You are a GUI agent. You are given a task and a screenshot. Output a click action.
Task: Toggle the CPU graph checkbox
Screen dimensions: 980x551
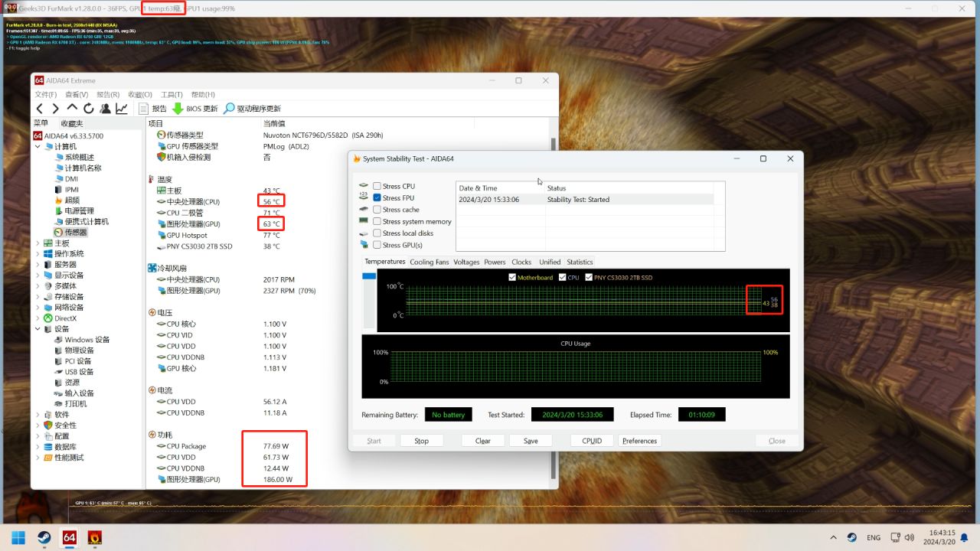tap(563, 277)
